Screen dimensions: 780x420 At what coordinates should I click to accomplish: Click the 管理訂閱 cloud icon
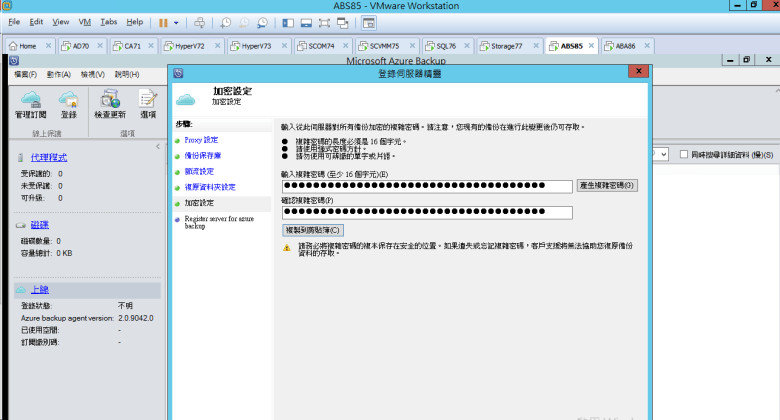pyautogui.click(x=30, y=100)
